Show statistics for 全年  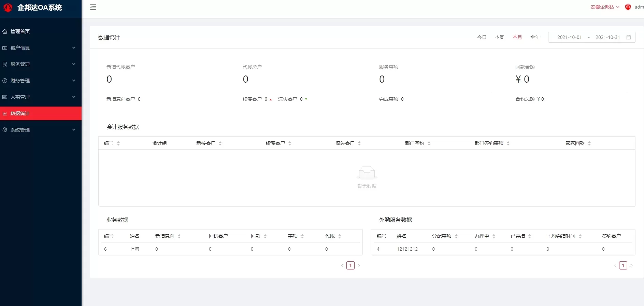tap(535, 37)
